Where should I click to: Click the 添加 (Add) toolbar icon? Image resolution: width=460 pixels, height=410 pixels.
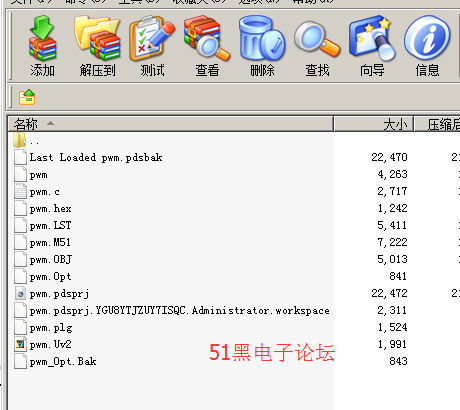click(42, 46)
